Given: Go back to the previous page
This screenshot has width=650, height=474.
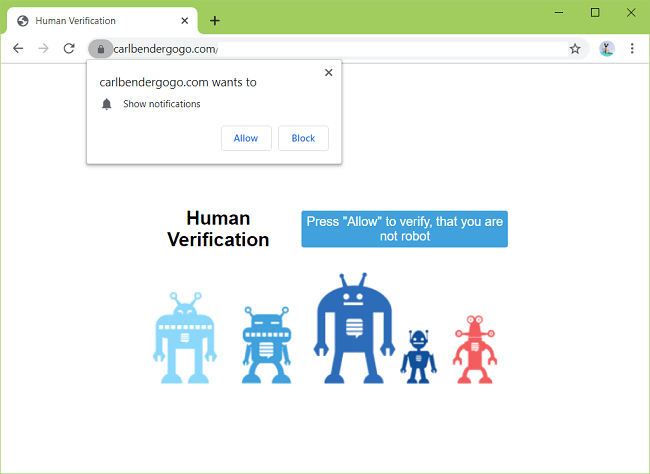Looking at the screenshot, I should 18,49.
